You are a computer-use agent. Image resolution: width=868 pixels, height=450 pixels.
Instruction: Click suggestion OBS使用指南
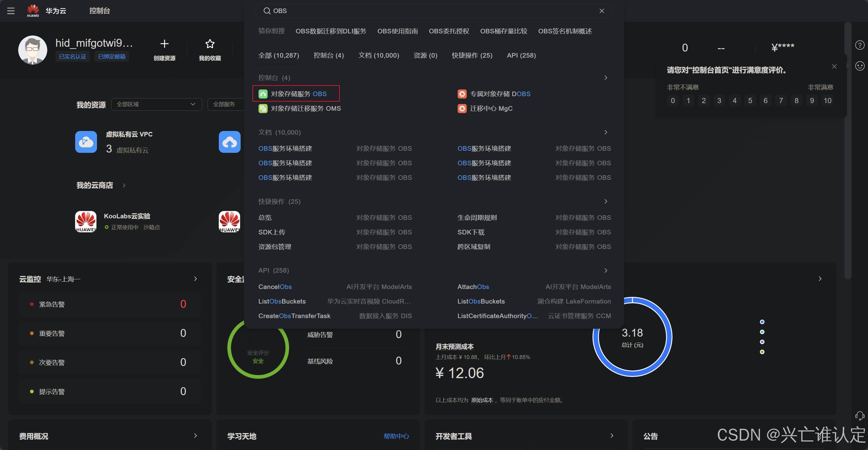398,31
